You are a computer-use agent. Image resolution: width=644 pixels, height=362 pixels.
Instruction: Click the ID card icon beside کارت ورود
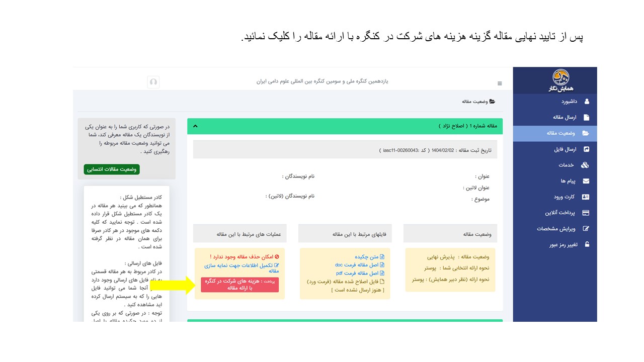[586, 197]
